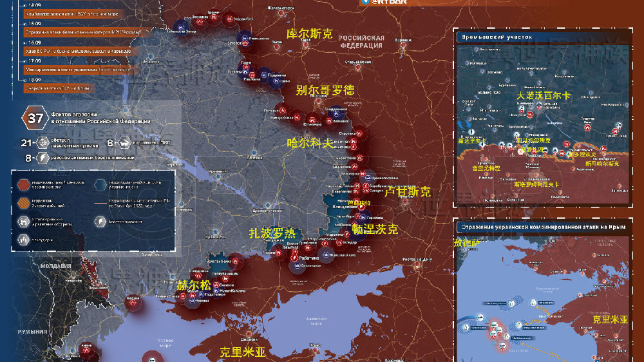Image resolution: width=644 pixels, height=362 pixels.
Task: Click the 18.09 timeline marker
Action: tap(24, 80)
